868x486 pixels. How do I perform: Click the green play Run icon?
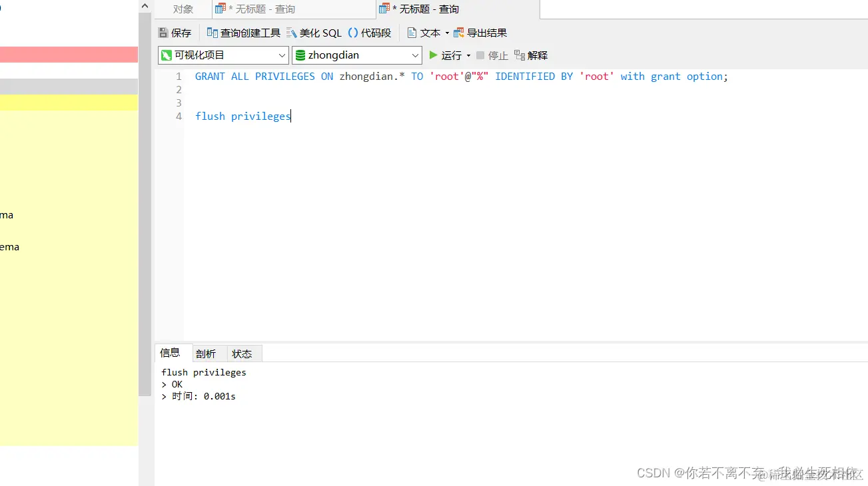[x=434, y=55]
